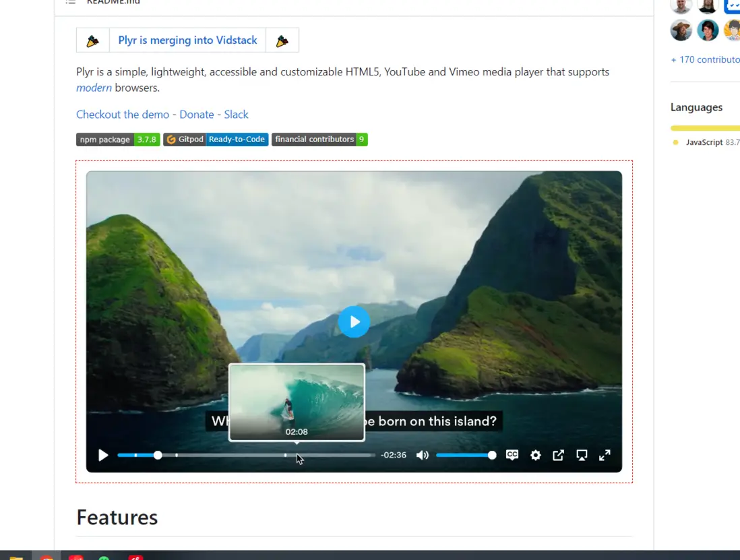Open File Explorer from the taskbar

point(16,558)
